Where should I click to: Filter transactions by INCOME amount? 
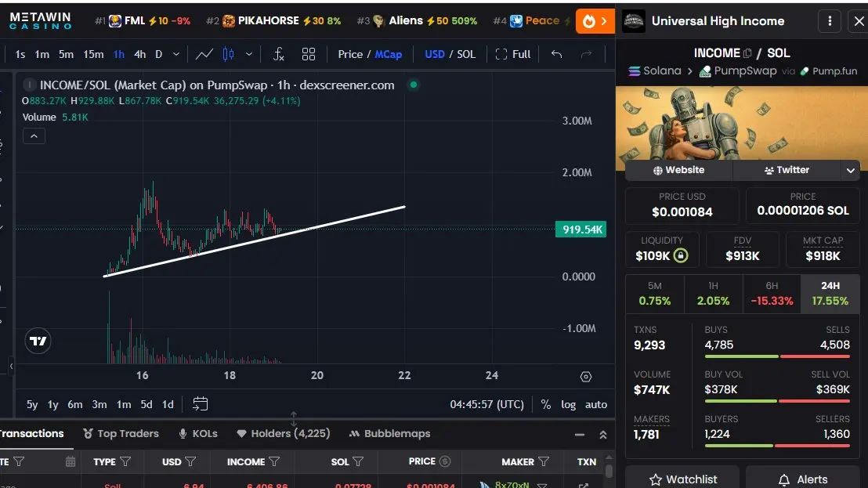274,461
